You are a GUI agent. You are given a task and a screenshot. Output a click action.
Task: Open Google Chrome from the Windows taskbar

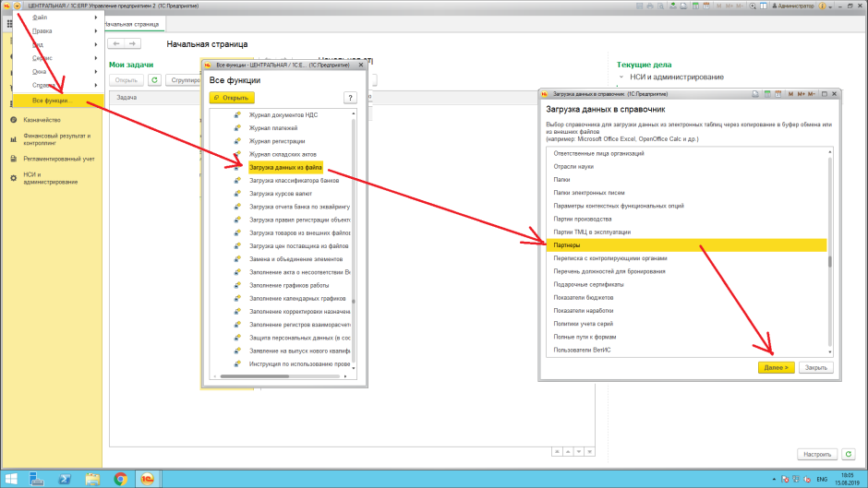point(120,479)
